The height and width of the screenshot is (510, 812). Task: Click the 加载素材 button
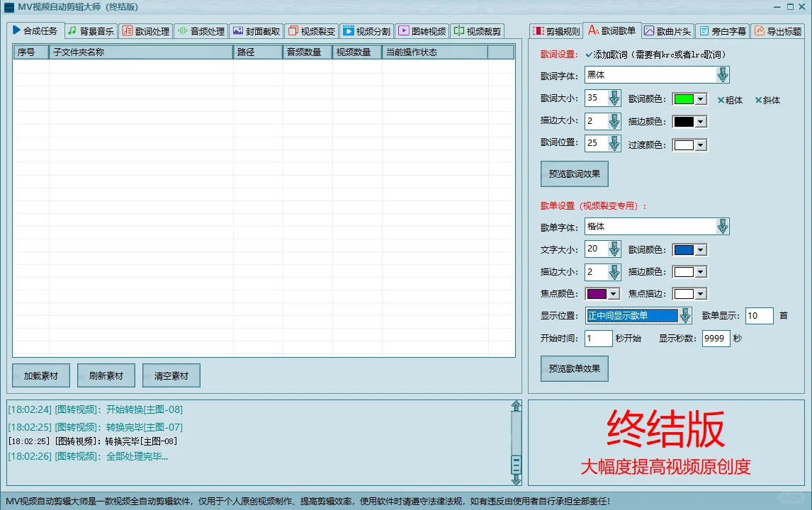[x=40, y=375]
